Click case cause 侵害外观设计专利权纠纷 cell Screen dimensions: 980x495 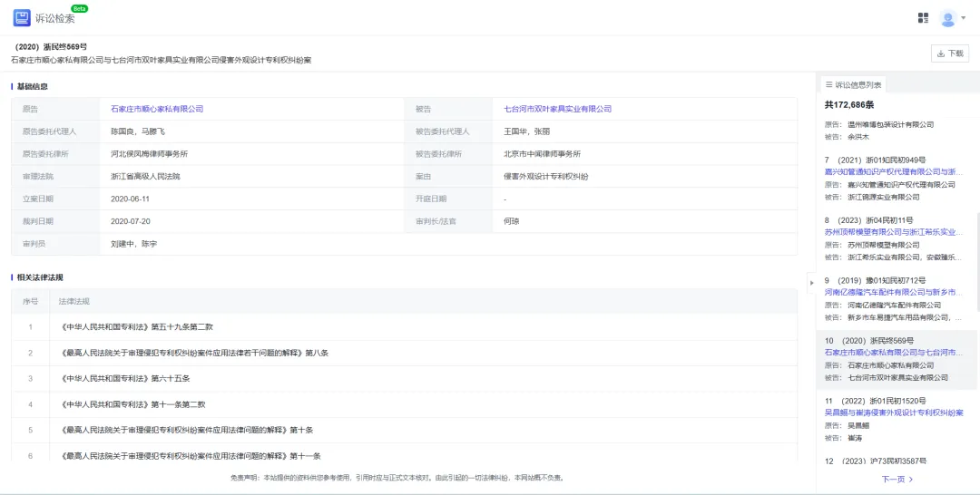[546, 176]
